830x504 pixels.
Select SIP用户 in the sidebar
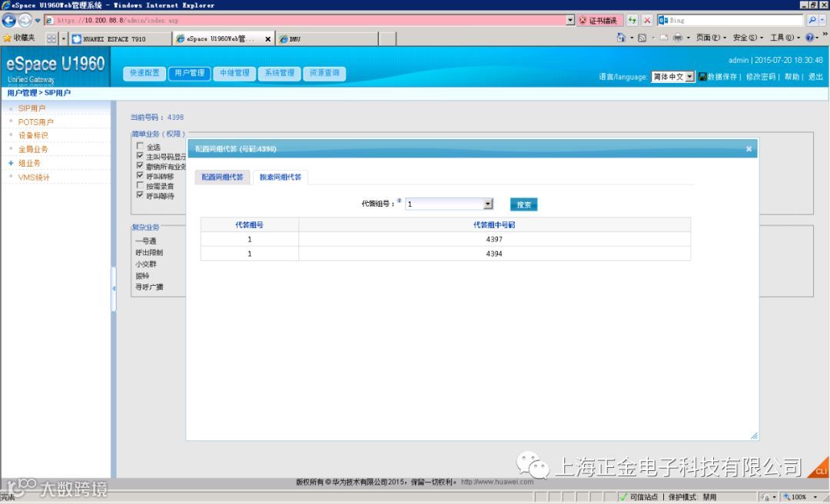pos(32,108)
